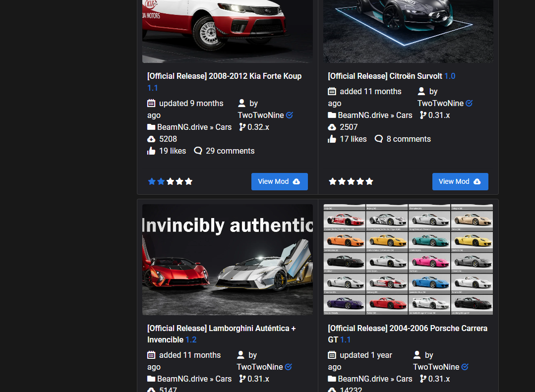
Task: Click verified badge next to Kia card author
Action: (x=290, y=115)
